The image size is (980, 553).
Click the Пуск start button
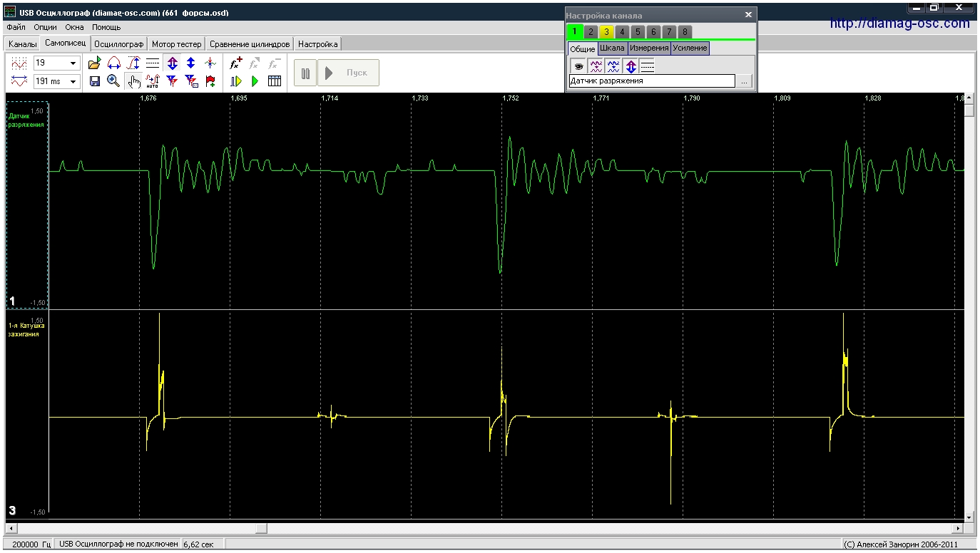[x=348, y=73]
